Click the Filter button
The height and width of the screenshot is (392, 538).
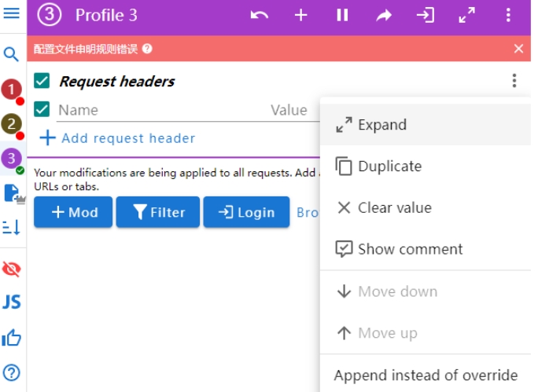(158, 212)
